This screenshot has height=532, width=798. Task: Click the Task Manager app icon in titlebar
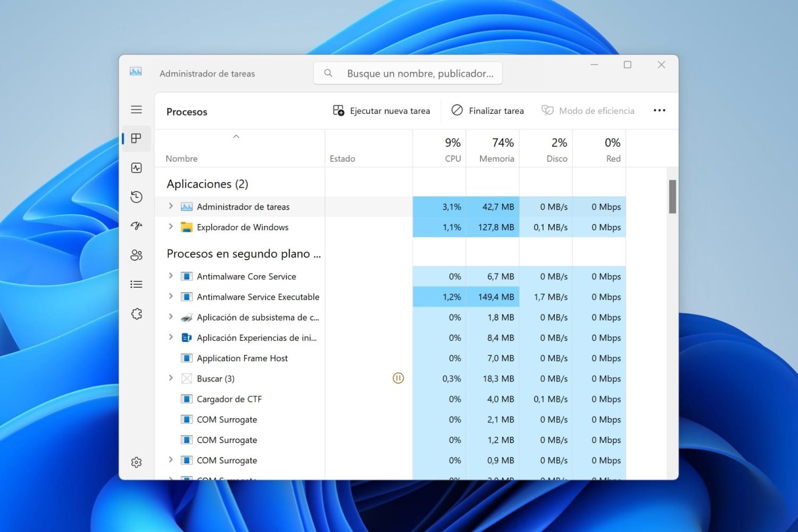tap(135, 71)
